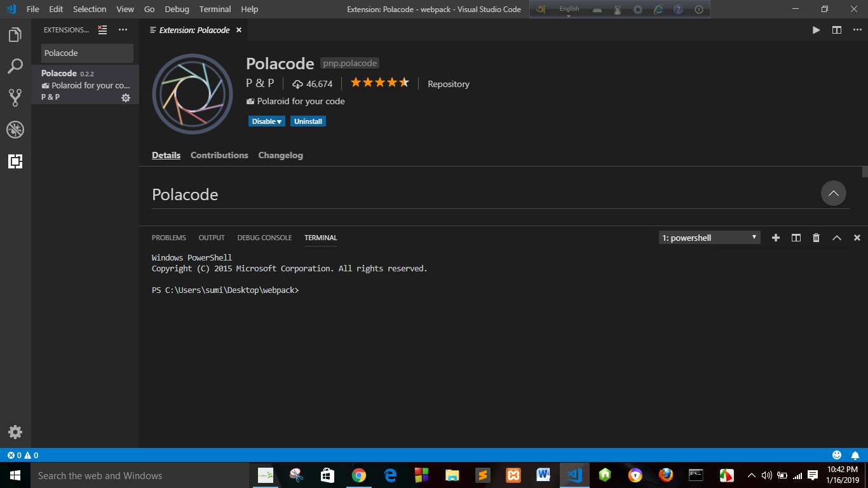Create a new terminal with the plus icon
The height and width of the screenshot is (488, 868).
[775, 237]
